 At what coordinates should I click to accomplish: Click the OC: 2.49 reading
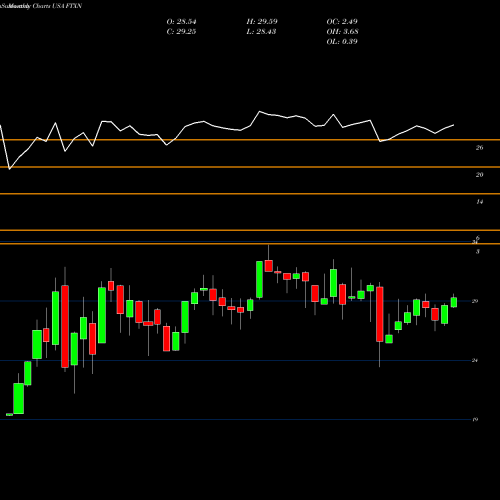pos(342,22)
